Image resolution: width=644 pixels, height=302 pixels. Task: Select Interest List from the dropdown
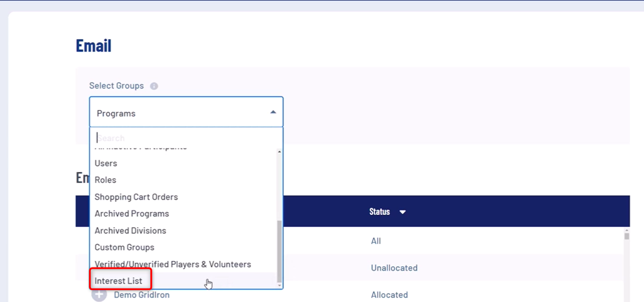(118, 281)
